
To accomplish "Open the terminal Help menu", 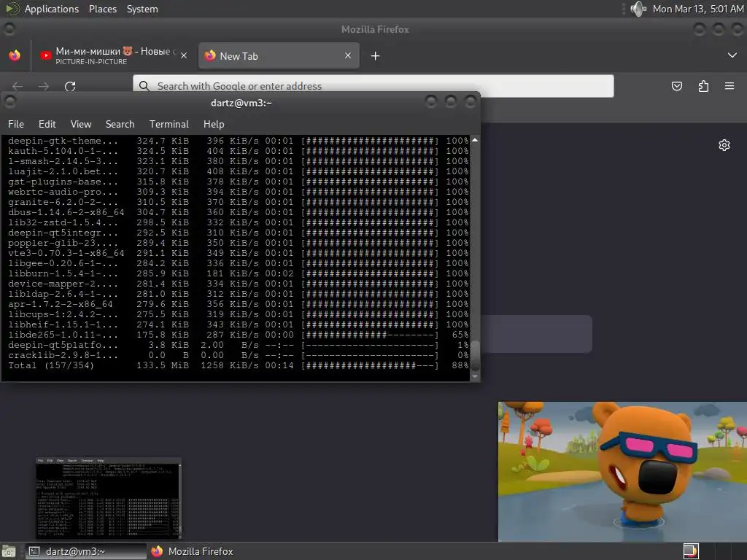I will pos(214,124).
